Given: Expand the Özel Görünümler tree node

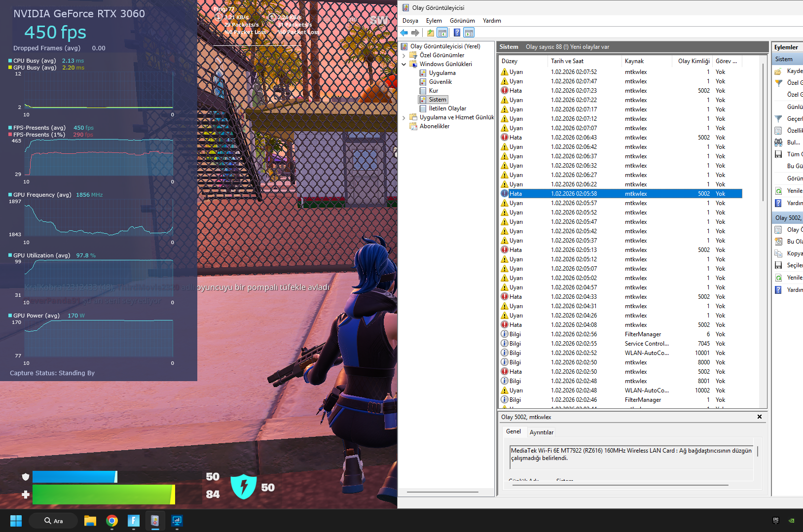Looking at the screenshot, I should pos(404,55).
